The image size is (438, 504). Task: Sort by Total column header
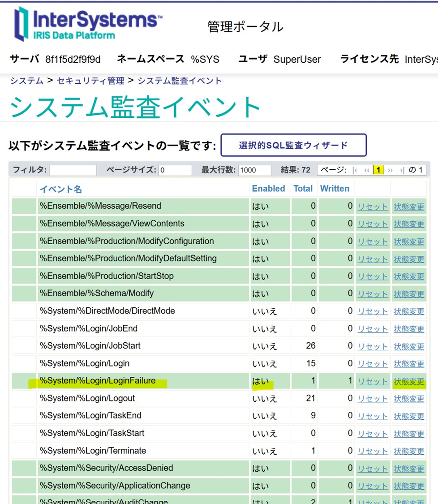[303, 189]
